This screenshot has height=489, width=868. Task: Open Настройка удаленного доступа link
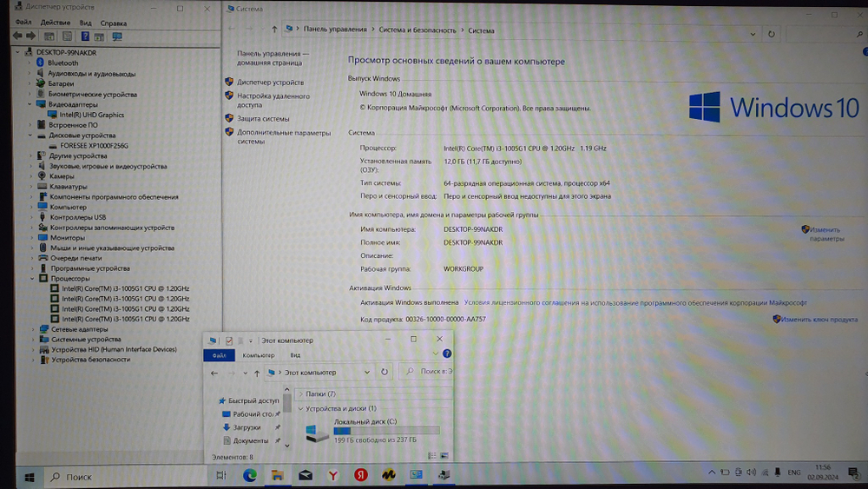click(x=273, y=100)
